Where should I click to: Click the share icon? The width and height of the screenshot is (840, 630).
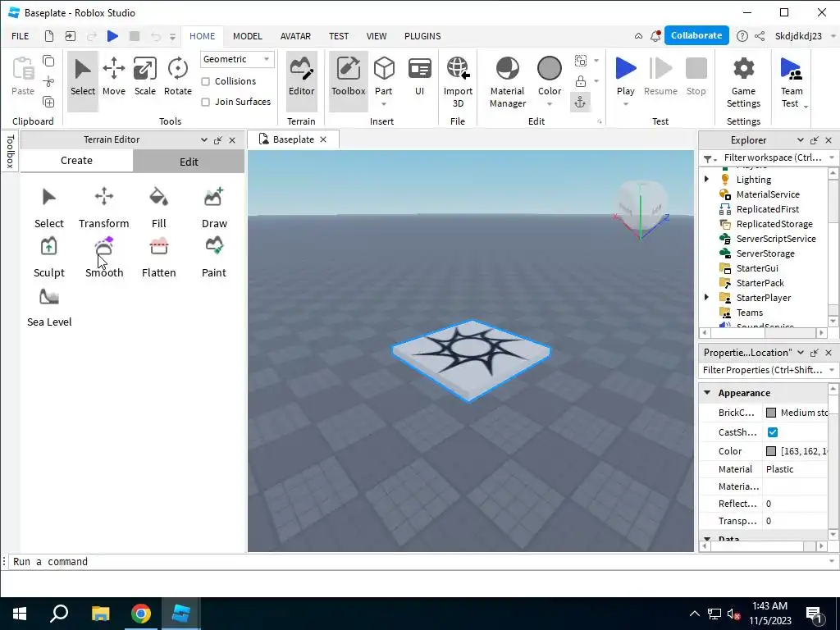(760, 36)
